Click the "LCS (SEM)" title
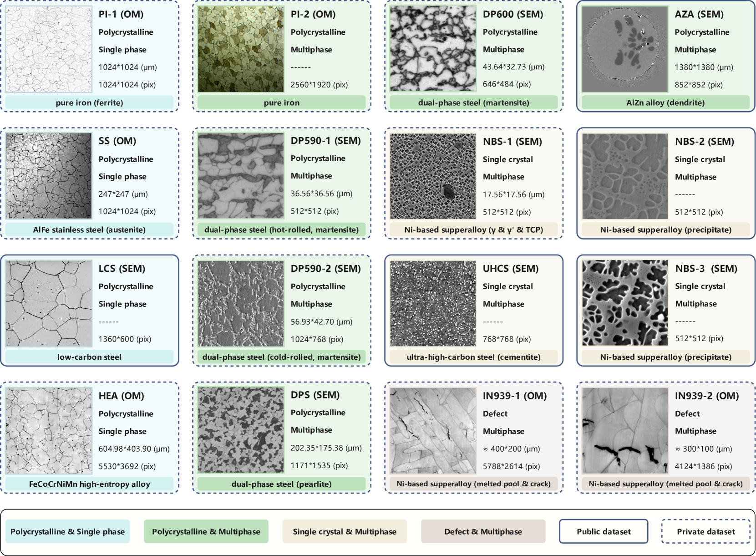 coord(122,268)
